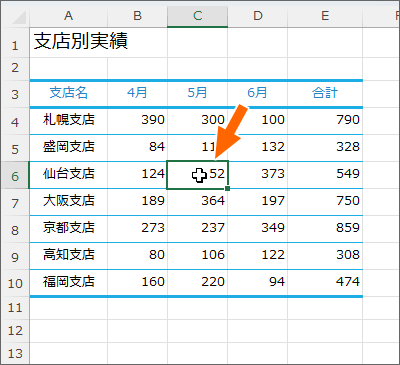Image resolution: width=400 pixels, height=365 pixels.
Task: Click the total cell 750
Action: (325, 202)
